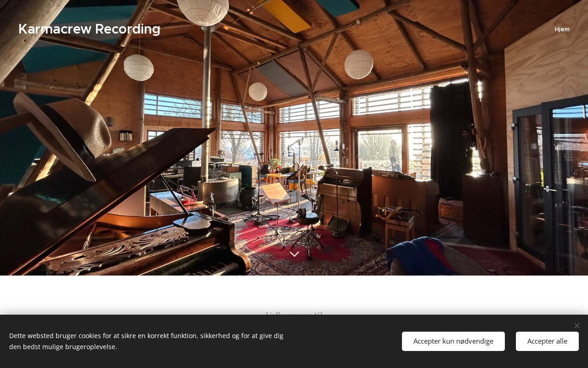Click the large paper lantern at top

pos(203,10)
